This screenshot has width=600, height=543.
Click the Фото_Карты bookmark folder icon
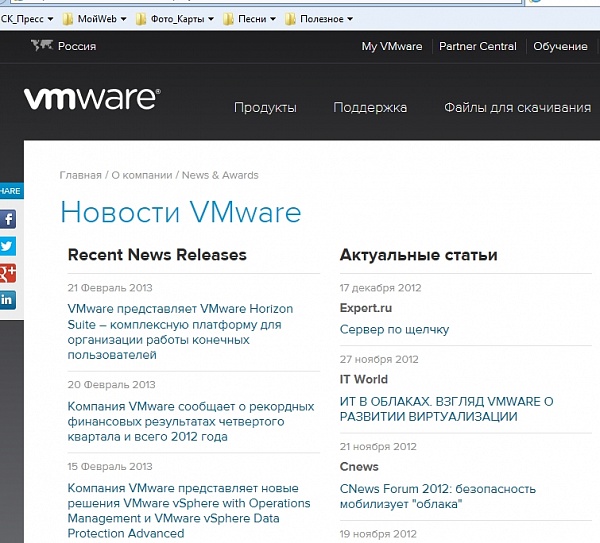click(x=141, y=19)
